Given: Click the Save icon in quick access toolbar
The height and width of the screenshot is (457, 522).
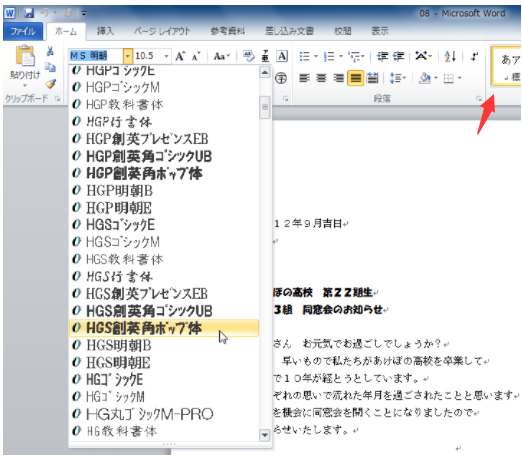Looking at the screenshot, I should 29,13.
